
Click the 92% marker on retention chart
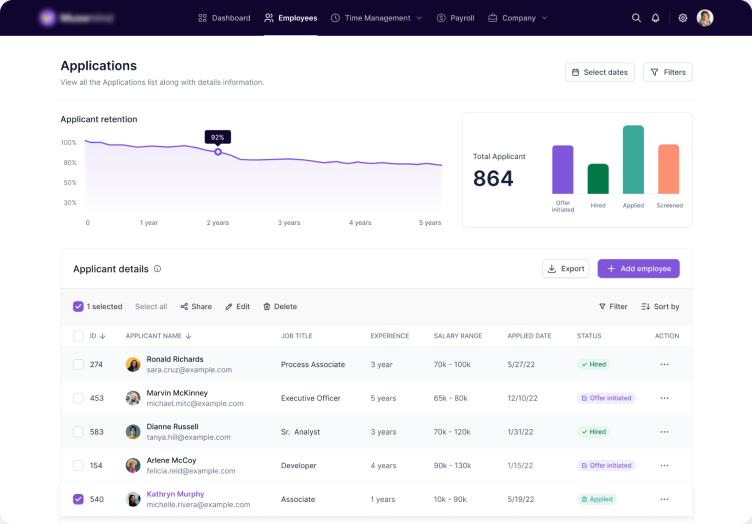point(218,152)
